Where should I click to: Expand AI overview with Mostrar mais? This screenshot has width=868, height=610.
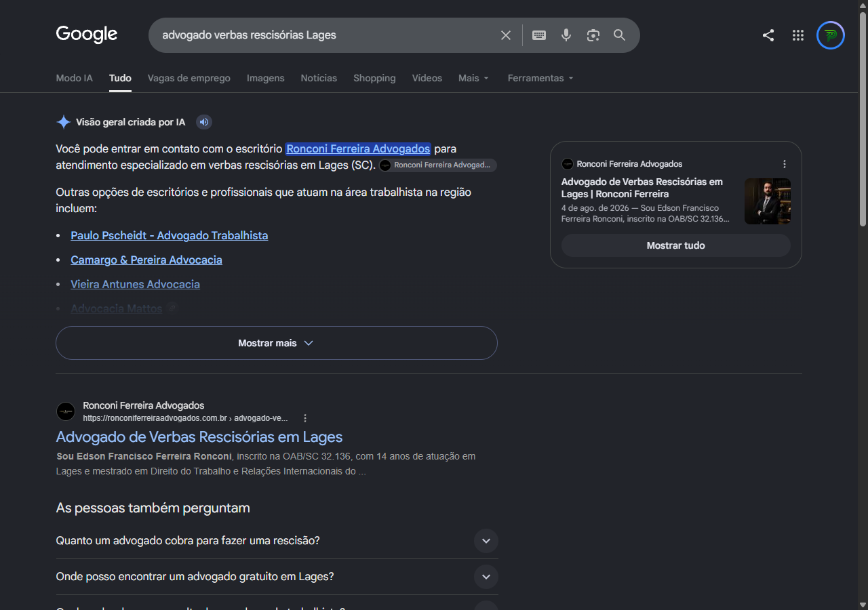coord(277,343)
